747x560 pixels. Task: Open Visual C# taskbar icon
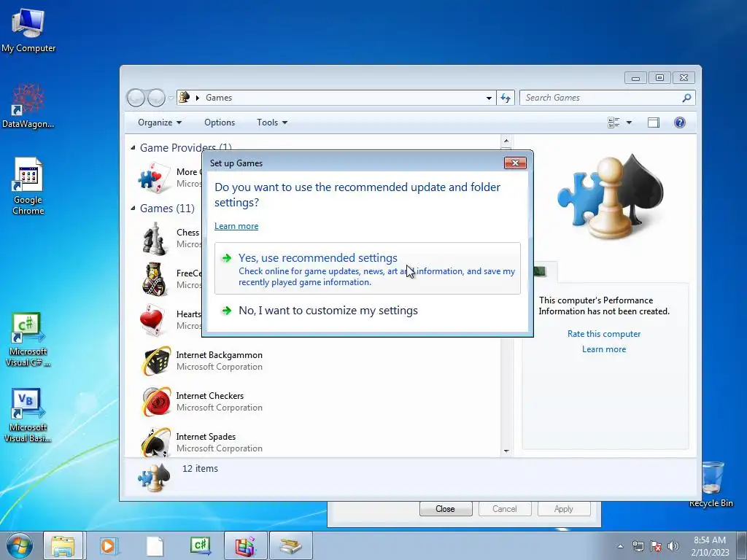200,545
